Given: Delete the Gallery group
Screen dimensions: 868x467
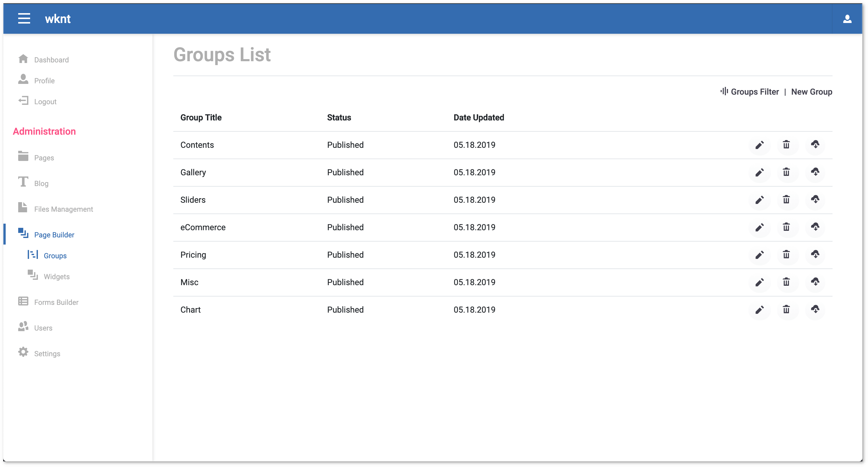Looking at the screenshot, I should 786,172.
